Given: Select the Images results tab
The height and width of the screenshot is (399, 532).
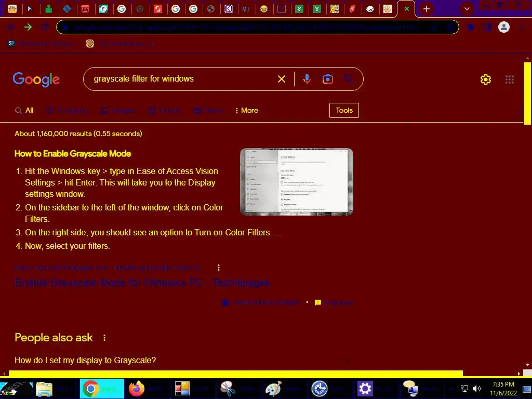Looking at the screenshot, I should pyautogui.click(x=118, y=110).
